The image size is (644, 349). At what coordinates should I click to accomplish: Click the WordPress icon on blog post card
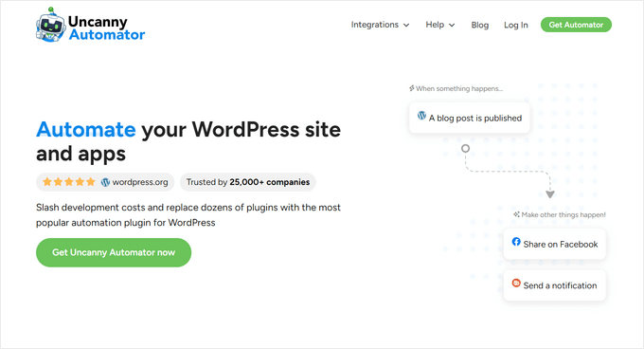(x=421, y=116)
